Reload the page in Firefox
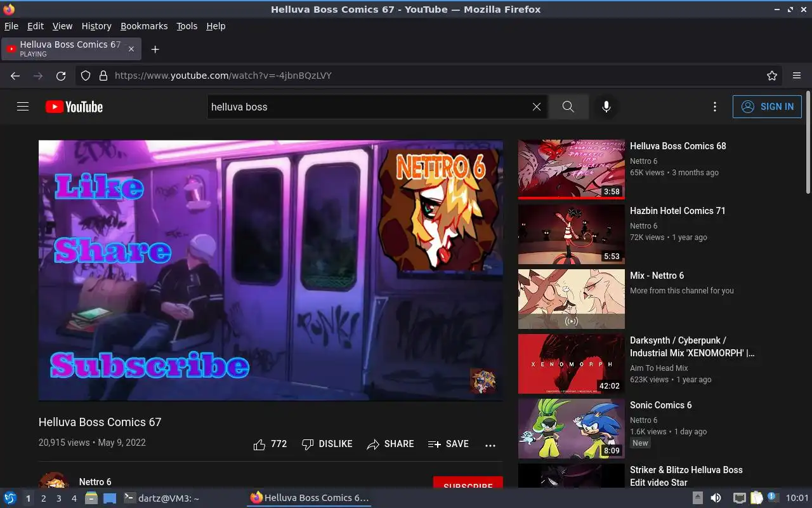This screenshot has height=508, width=812. (x=61, y=76)
